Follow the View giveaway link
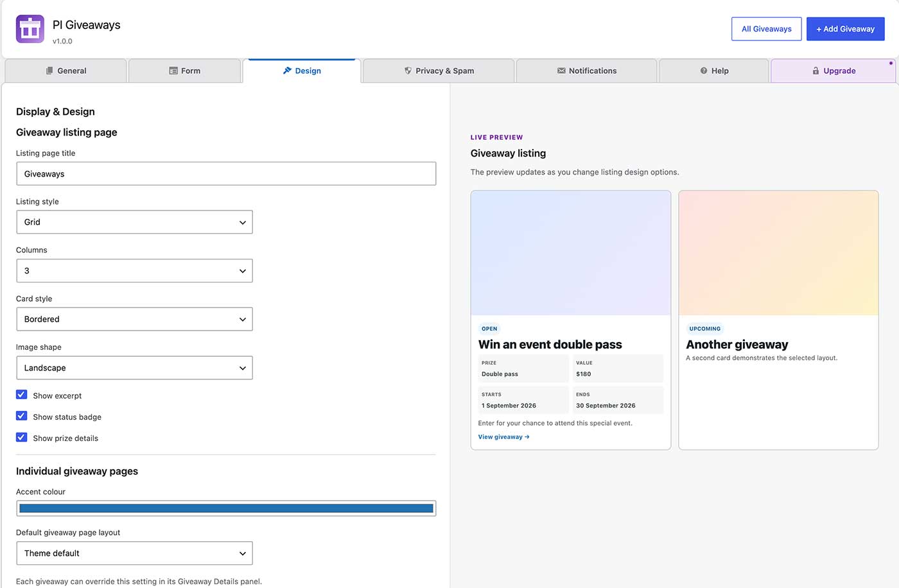Viewport: 899px width, 588px height. coord(504,437)
